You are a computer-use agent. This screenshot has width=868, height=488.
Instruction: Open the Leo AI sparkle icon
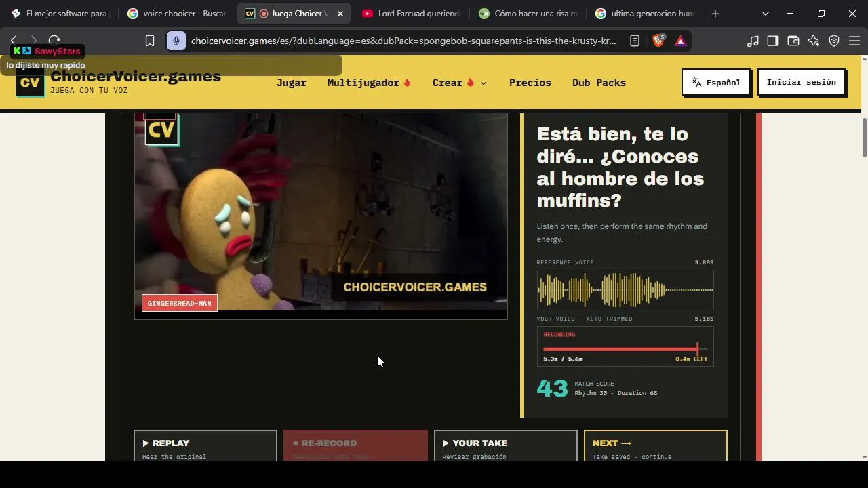point(814,41)
